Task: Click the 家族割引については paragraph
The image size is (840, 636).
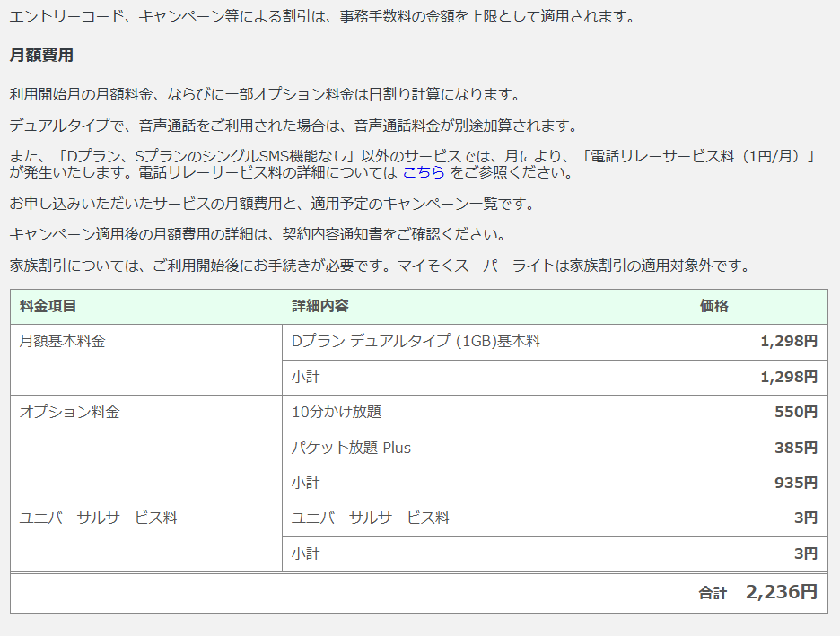Action: 381,266
